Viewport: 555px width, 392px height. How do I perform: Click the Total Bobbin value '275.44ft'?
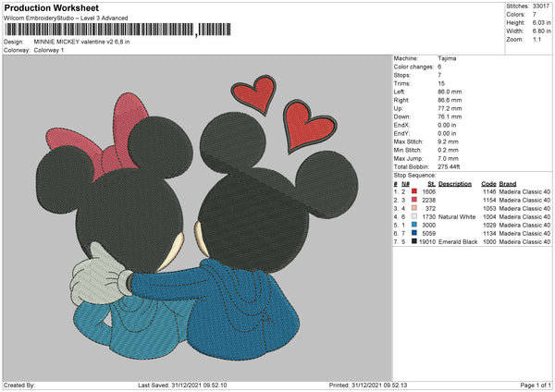point(449,166)
